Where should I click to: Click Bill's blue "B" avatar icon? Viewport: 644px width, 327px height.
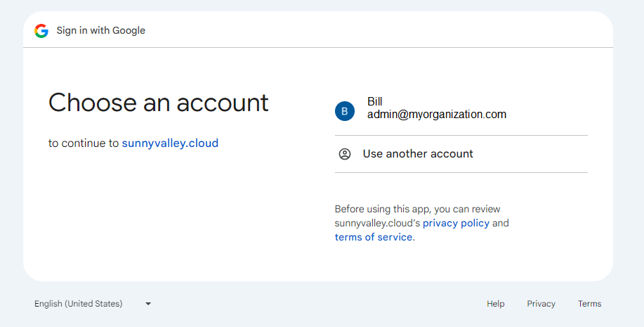(344, 111)
